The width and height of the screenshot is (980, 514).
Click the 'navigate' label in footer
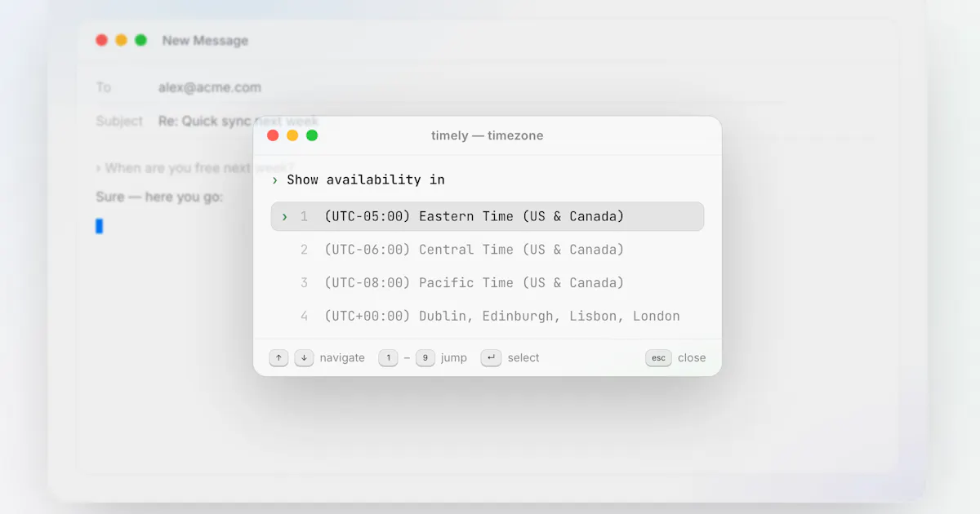point(342,358)
